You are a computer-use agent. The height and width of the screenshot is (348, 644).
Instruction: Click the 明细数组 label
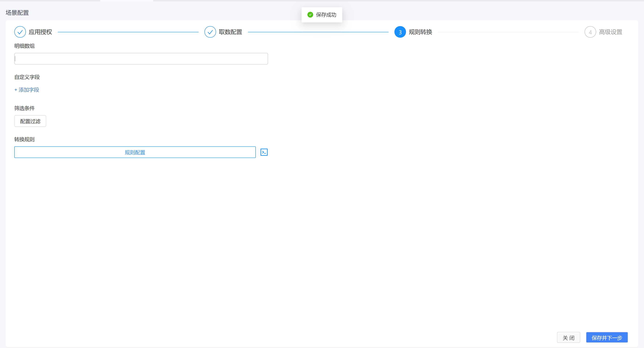coord(24,46)
